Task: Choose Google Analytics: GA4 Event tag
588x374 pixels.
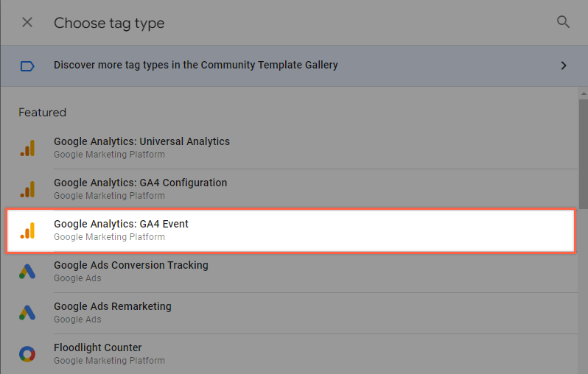Action: (x=291, y=230)
